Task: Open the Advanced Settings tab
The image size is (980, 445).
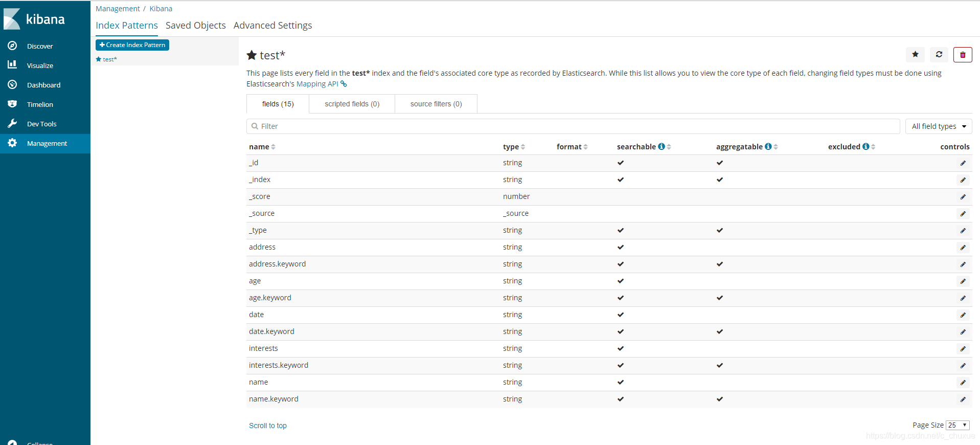Action: click(273, 26)
